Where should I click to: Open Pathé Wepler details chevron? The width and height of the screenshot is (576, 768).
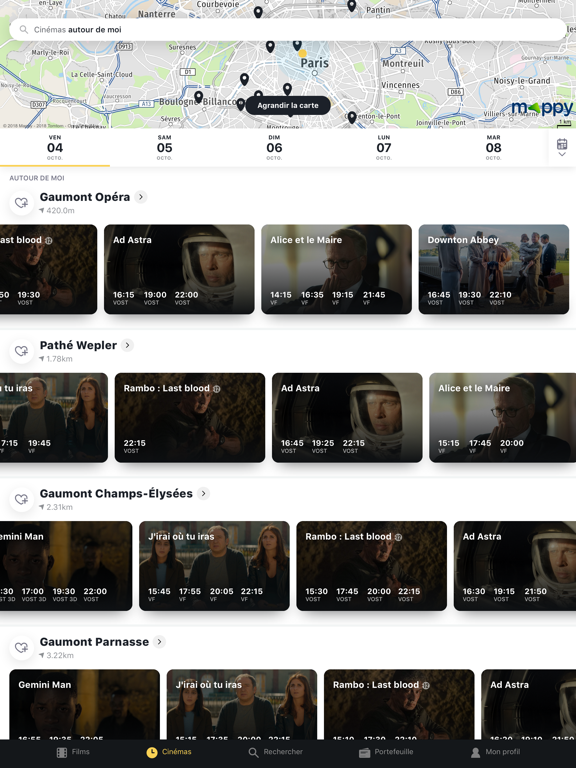(x=127, y=345)
